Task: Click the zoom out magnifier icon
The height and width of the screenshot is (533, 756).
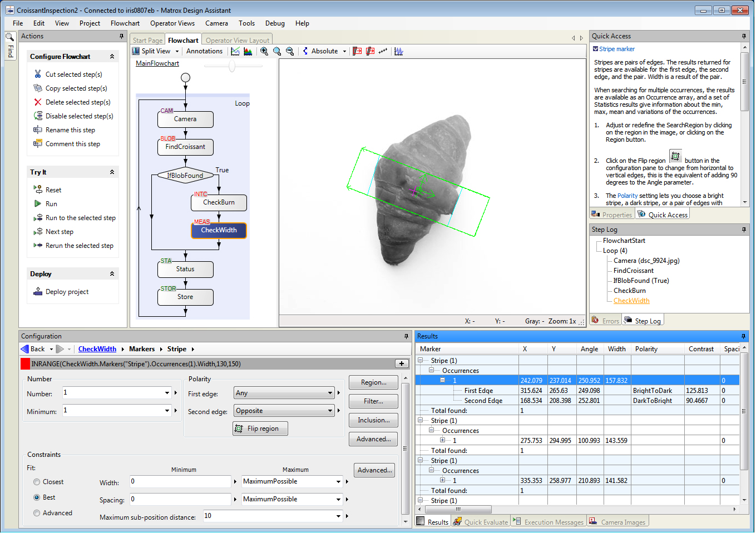Action: [x=290, y=51]
